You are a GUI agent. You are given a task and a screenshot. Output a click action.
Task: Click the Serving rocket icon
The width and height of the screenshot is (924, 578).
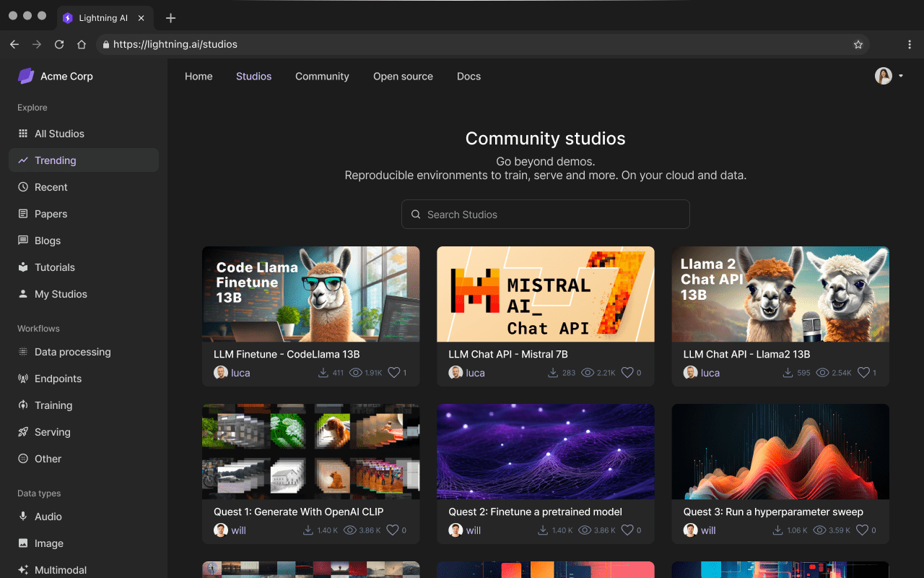pos(23,432)
